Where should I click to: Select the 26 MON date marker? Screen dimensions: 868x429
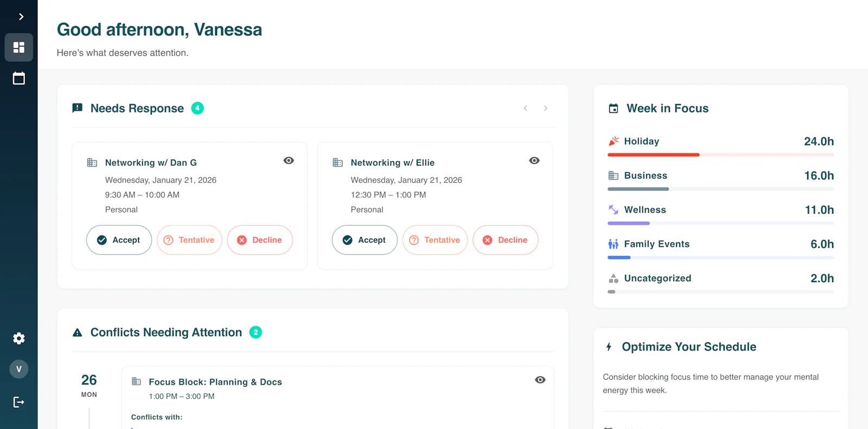pos(89,386)
